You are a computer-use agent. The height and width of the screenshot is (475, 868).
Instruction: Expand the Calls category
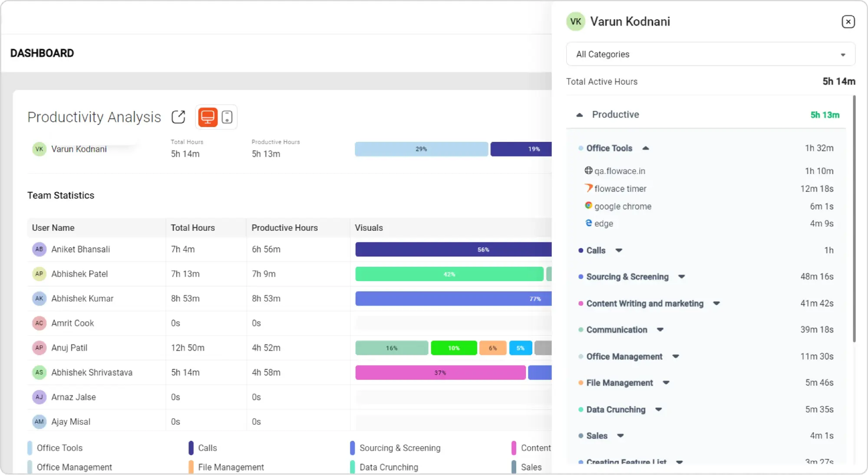point(619,250)
